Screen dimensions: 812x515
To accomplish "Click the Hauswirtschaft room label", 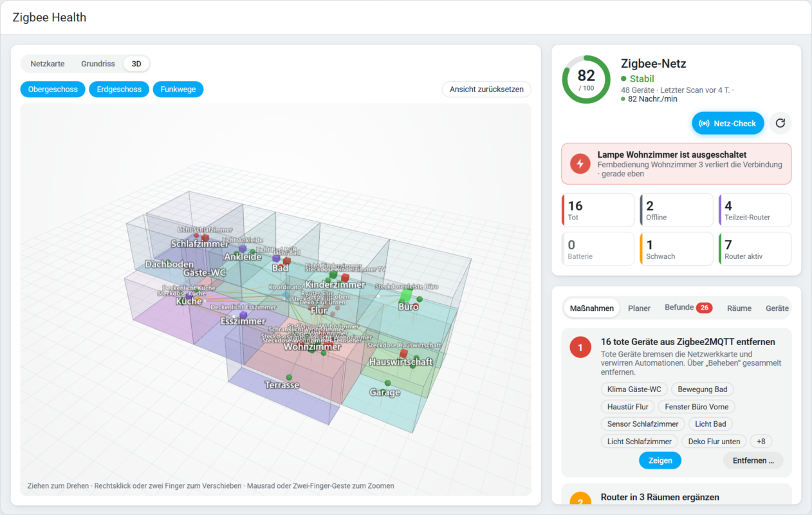I will pos(400,362).
